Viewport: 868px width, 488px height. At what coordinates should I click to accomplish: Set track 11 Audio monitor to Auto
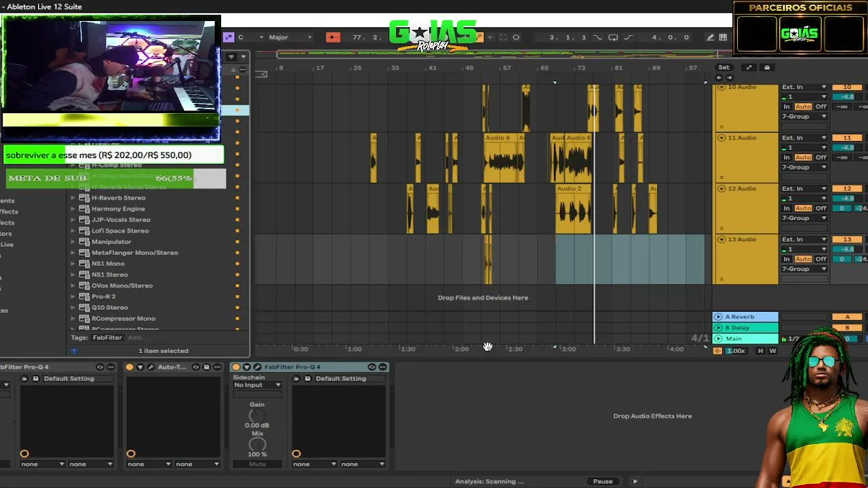click(x=803, y=157)
